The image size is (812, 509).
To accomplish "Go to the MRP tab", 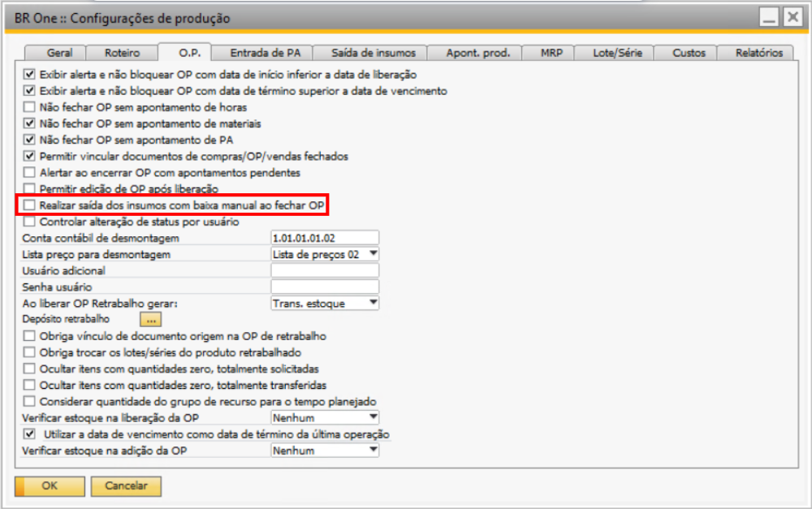I will [x=550, y=53].
